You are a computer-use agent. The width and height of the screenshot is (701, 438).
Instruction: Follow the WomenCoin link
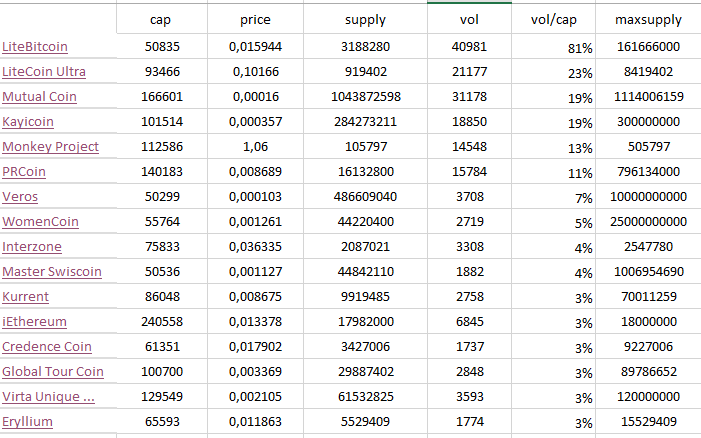pos(40,222)
